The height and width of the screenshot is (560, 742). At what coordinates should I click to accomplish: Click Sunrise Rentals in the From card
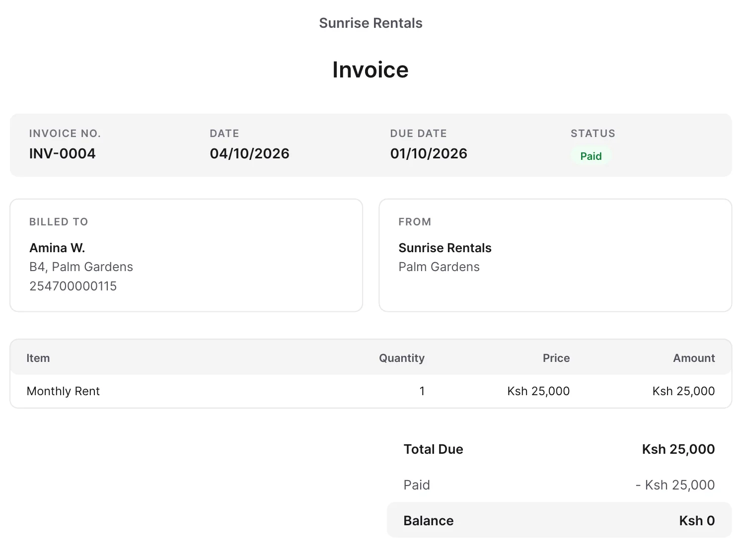click(x=445, y=248)
